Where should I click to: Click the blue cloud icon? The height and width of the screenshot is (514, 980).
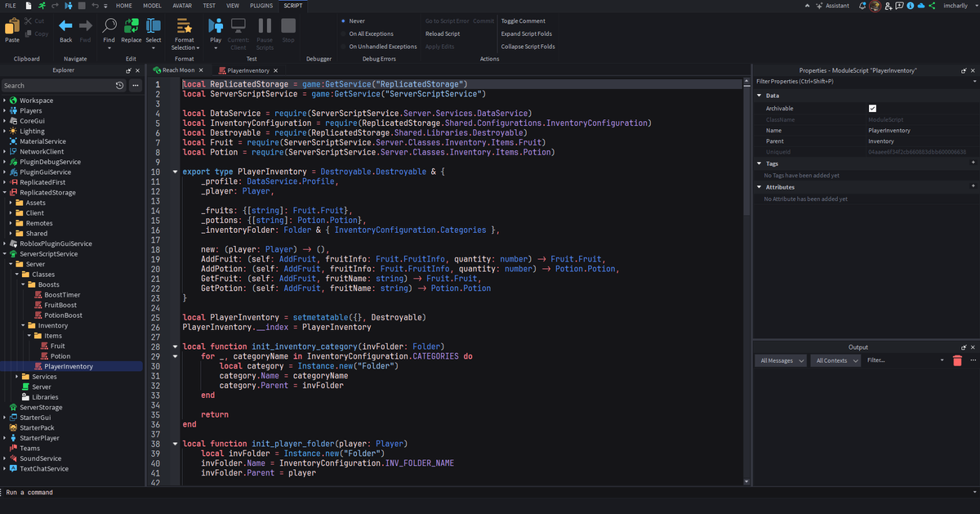[921, 6]
